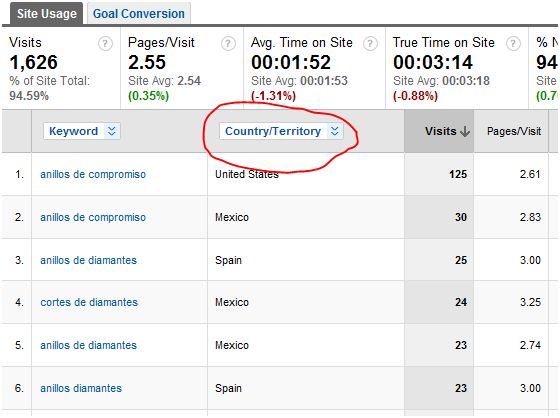
Task: Sort by the Visits column header
Action: pyautogui.click(x=440, y=131)
